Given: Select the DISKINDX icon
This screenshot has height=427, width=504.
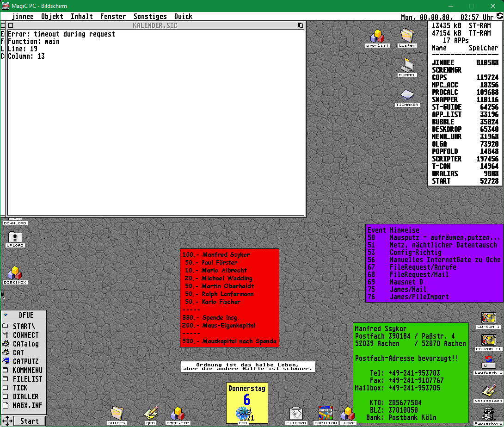Looking at the screenshot, I should point(15,273).
